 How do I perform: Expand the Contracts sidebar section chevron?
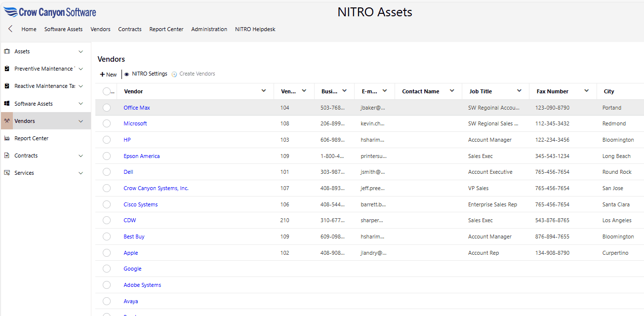click(81, 156)
